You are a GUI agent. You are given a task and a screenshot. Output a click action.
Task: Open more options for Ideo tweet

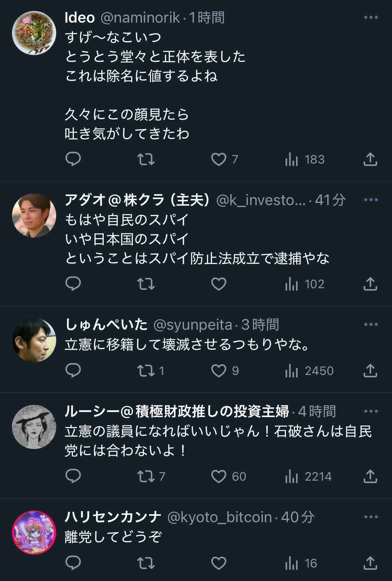pos(371,18)
